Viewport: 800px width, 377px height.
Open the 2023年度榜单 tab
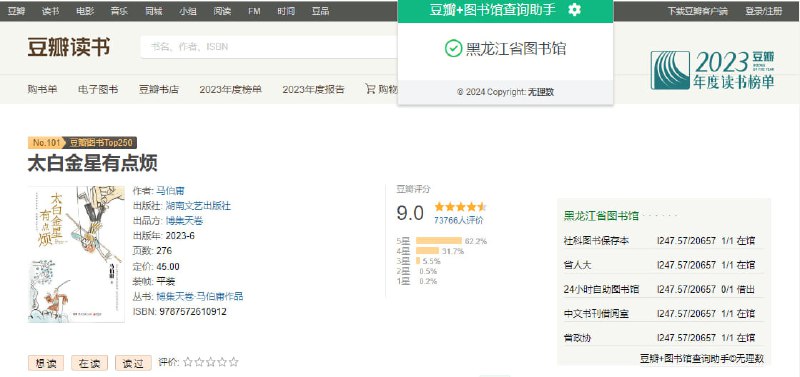(x=231, y=89)
